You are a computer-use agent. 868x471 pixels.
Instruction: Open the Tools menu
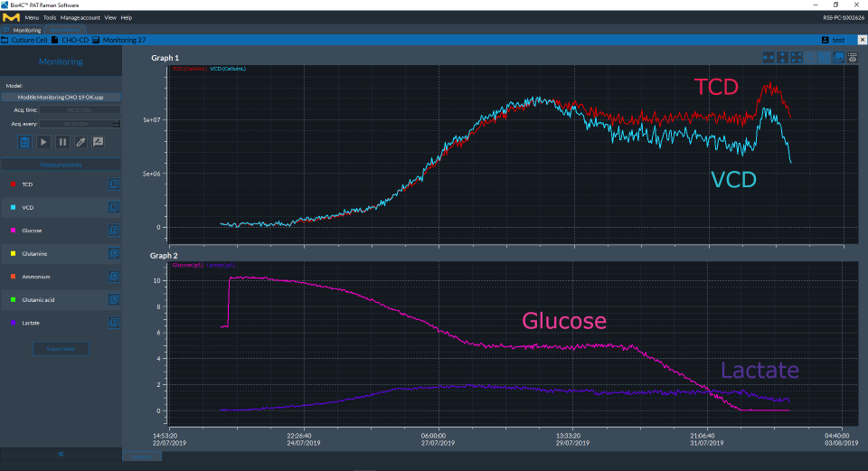(50, 17)
